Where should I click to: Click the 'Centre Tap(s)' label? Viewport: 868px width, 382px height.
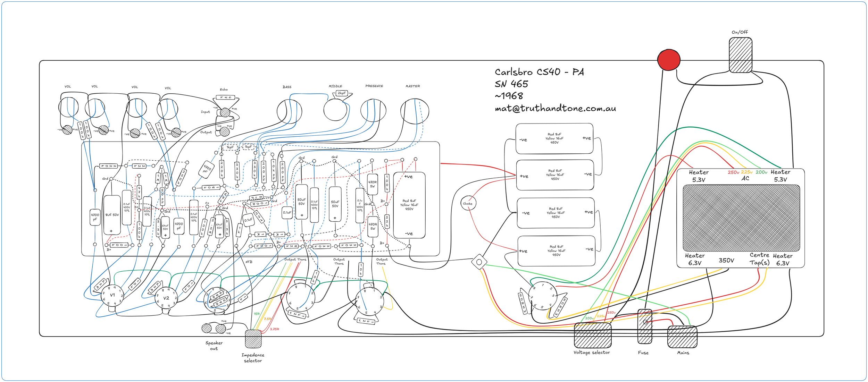click(759, 258)
